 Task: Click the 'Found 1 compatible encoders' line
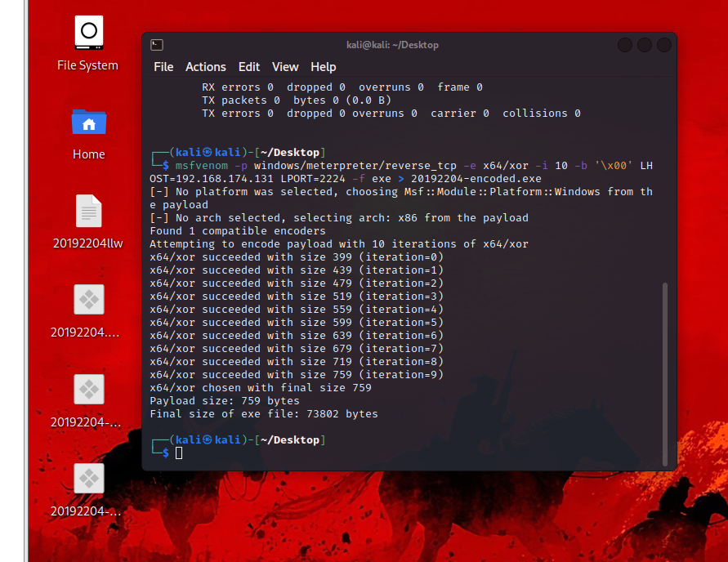click(238, 230)
